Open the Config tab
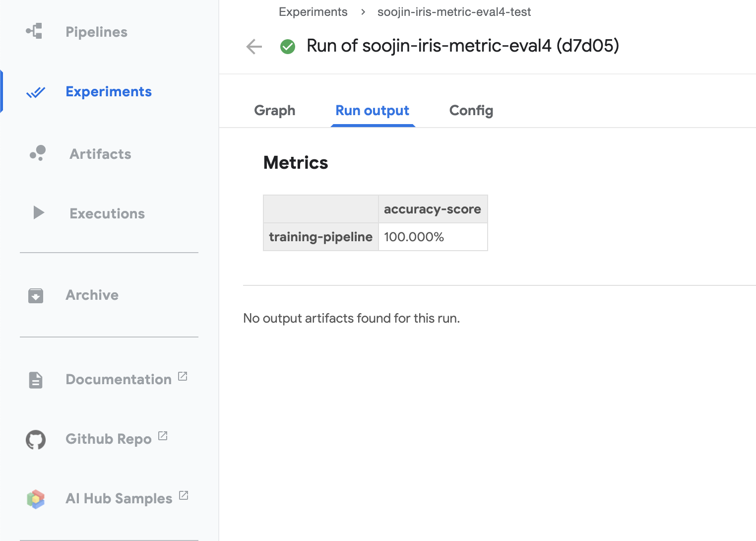Screen dimensions: 756x541 click(x=471, y=110)
